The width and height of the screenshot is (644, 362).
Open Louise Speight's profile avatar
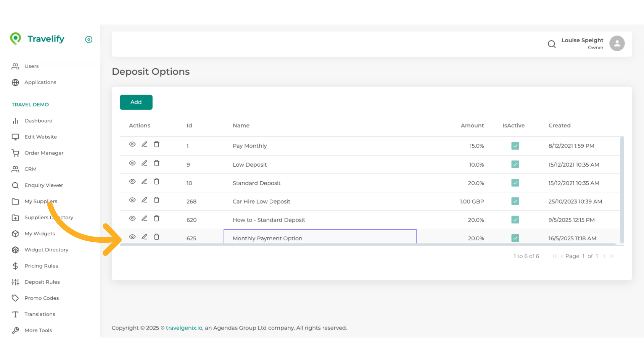[617, 43]
